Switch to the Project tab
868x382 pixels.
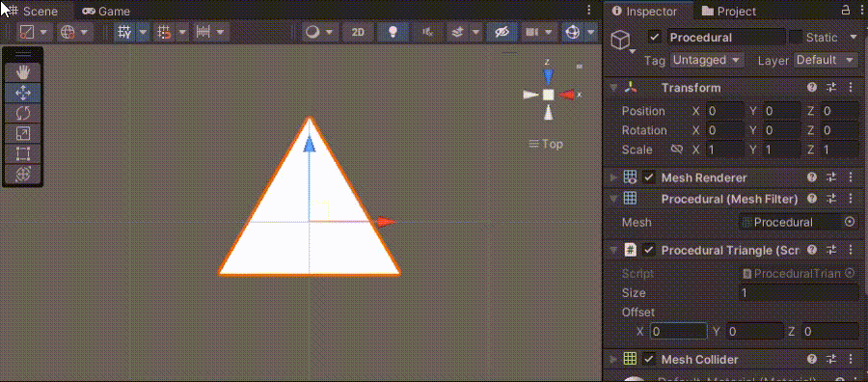click(728, 11)
